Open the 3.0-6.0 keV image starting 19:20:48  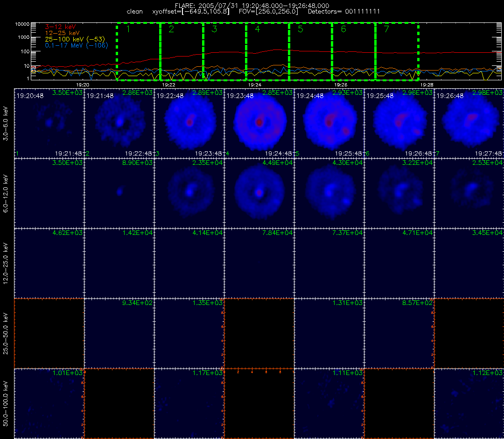click(49, 123)
